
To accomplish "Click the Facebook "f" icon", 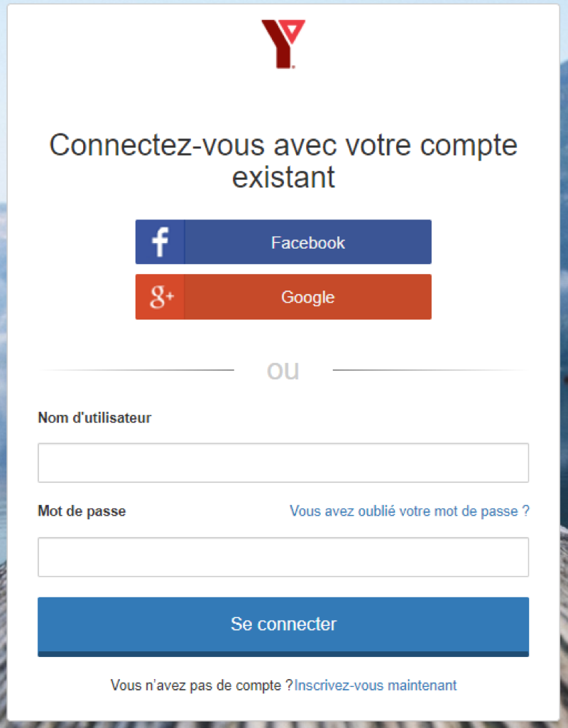I will 160,242.
